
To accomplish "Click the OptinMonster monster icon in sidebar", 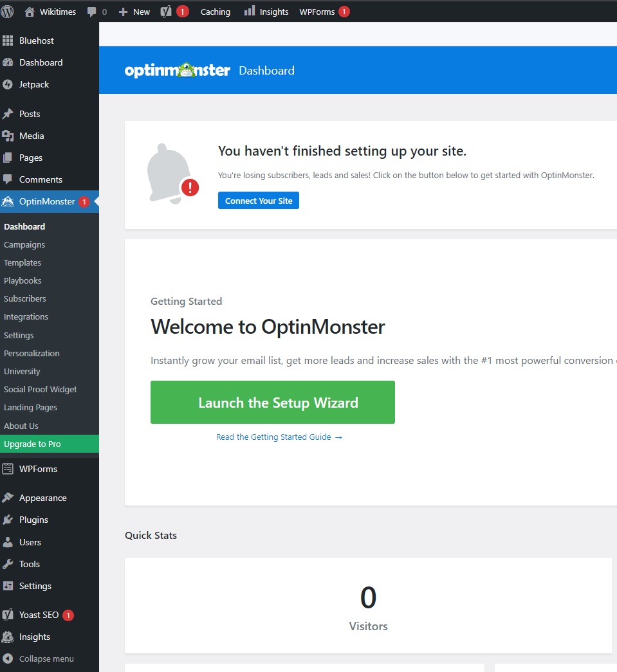I will pyautogui.click(x=8, y=201).
